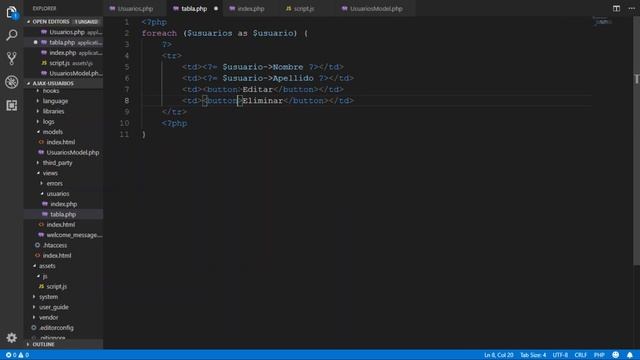640x360 pixels.
Task: Open the Manage gear menu
Action: (x=11, y=338)
